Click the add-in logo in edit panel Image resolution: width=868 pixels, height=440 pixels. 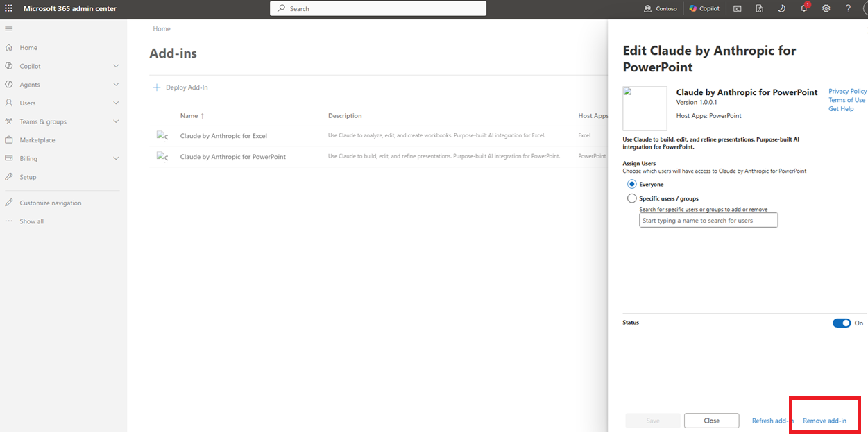(645, 108)
